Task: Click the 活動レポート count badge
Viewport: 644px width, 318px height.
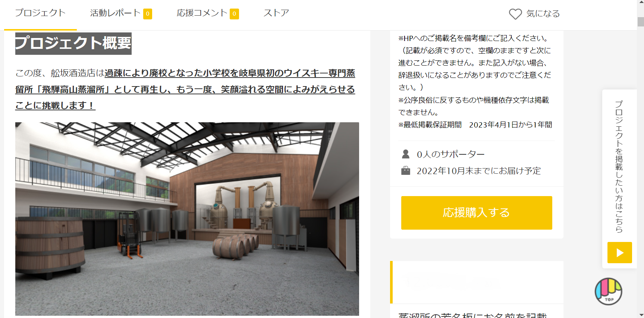Action: [148, 14]
